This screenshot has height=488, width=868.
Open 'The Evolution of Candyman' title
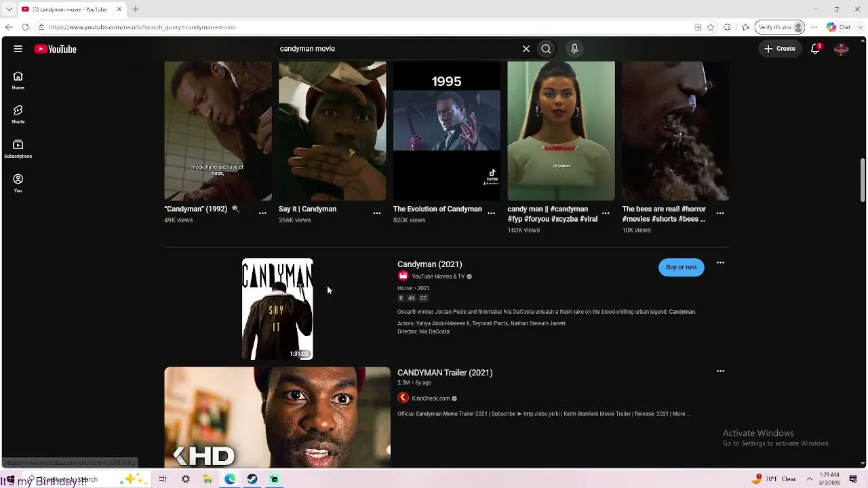point(437,209)
